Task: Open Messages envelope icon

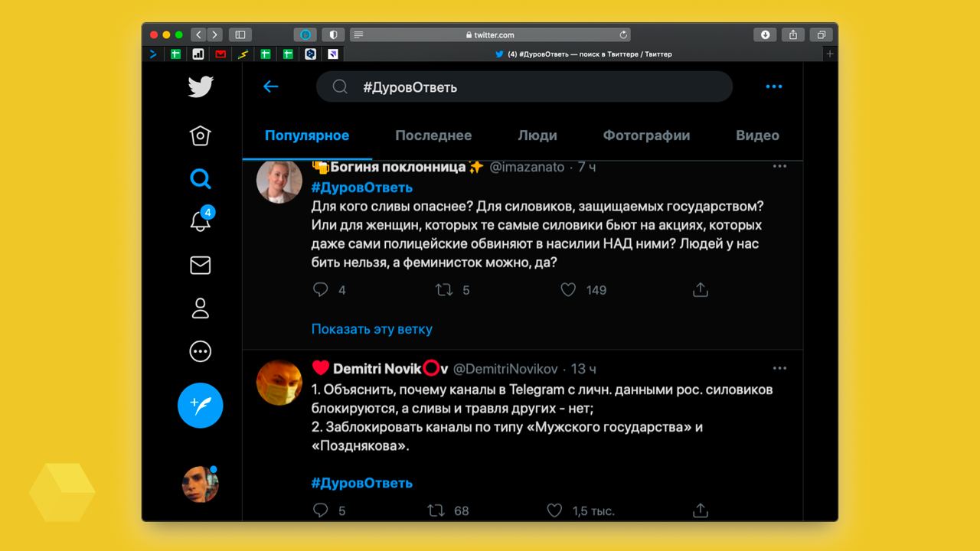Action: pos(200,265)
